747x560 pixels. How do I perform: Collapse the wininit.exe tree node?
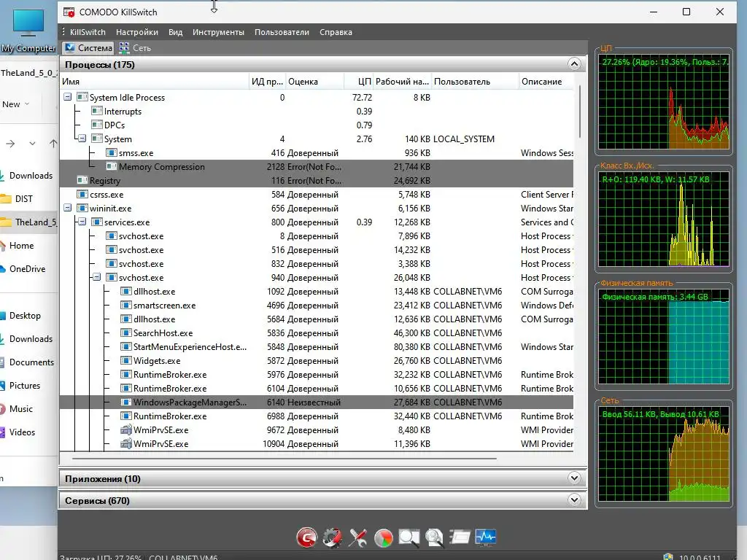[x=68, y=208]
